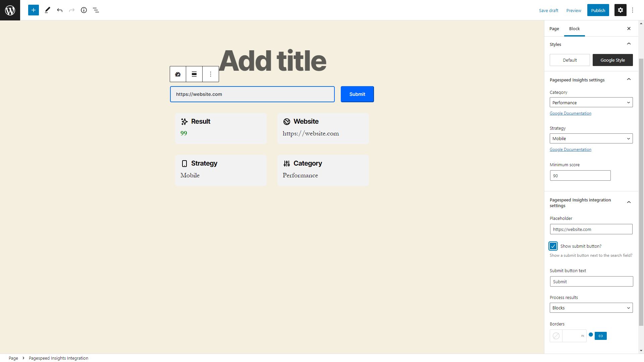Select the pencil Tools icon
644x362 pixels.
coord(48,10)
